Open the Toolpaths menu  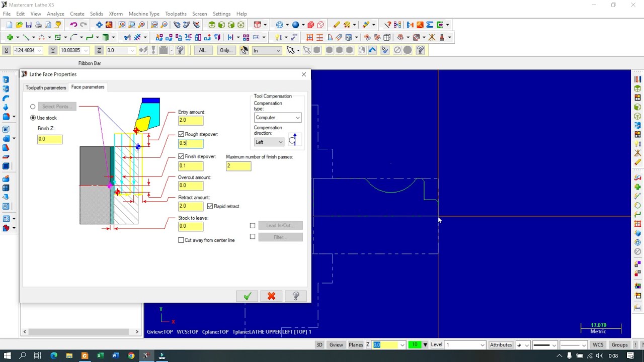[176, 14]
